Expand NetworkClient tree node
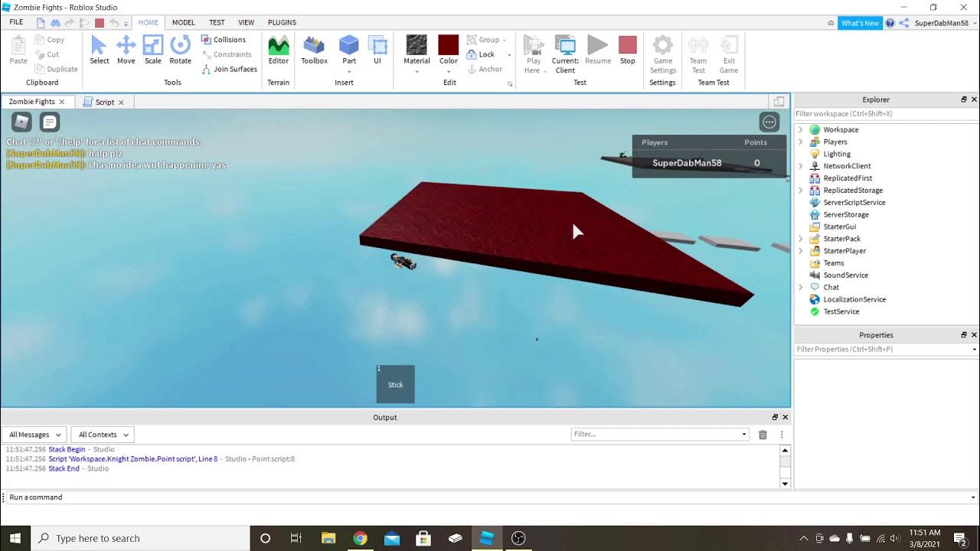The image size is (980, 551). click(x=801, y=166)
